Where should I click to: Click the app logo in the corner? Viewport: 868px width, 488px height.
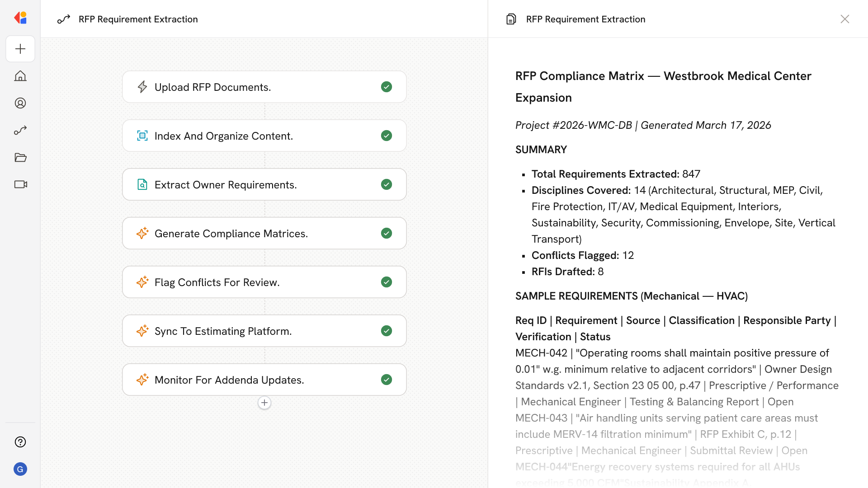click(20, 18)
